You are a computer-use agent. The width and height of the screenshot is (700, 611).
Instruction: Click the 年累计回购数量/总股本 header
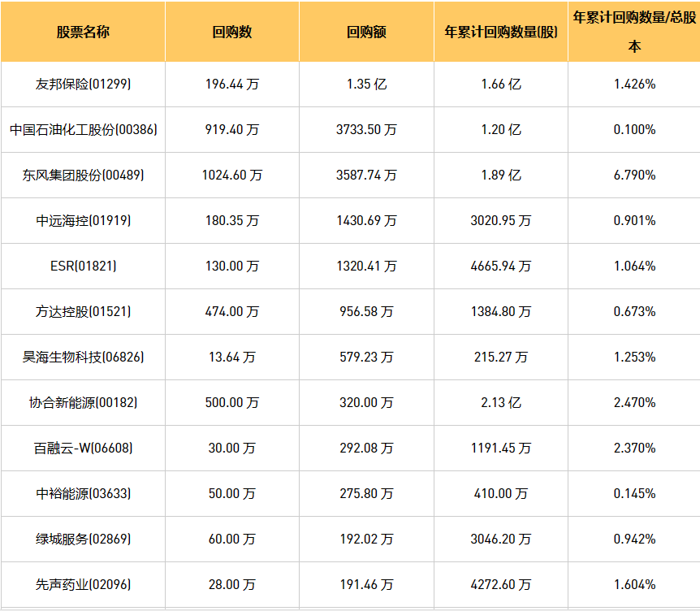634,31
